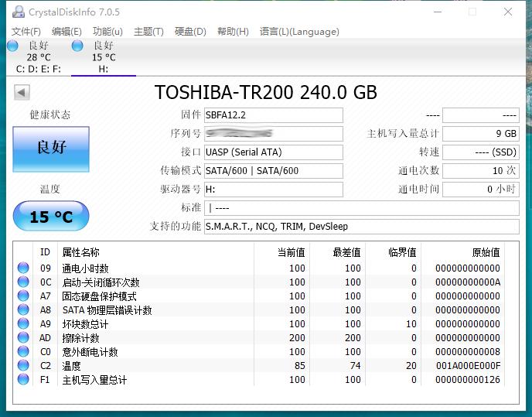This screenshot has width=532, height=417.
Task: Click status orb of row 0C 启动-关闭循环次数
Action: pos(23,282)
